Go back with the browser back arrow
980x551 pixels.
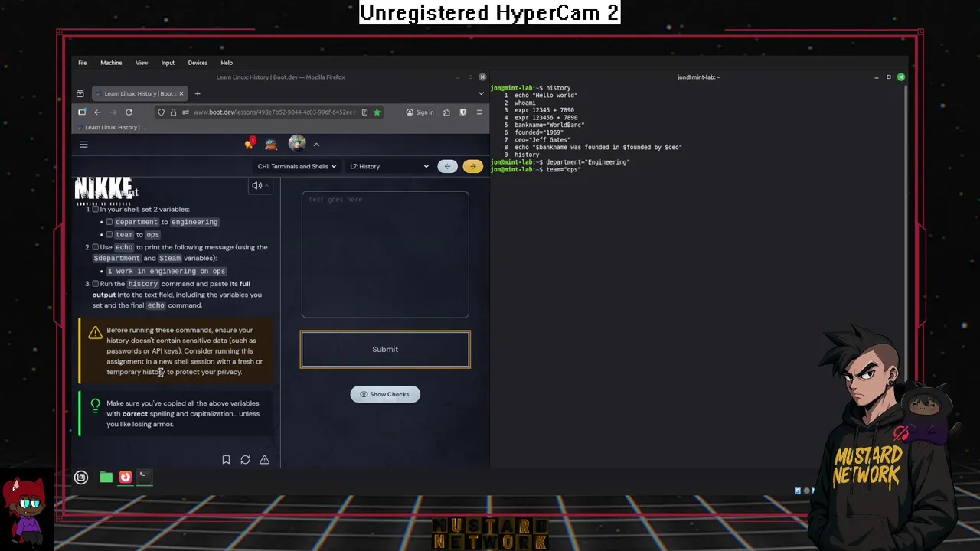[97, 112]
